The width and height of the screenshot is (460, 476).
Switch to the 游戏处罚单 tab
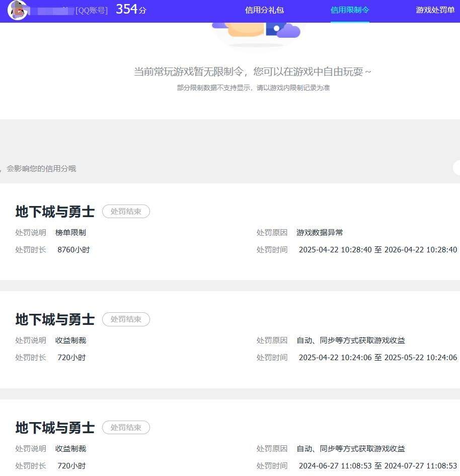(x=435, y=10)
